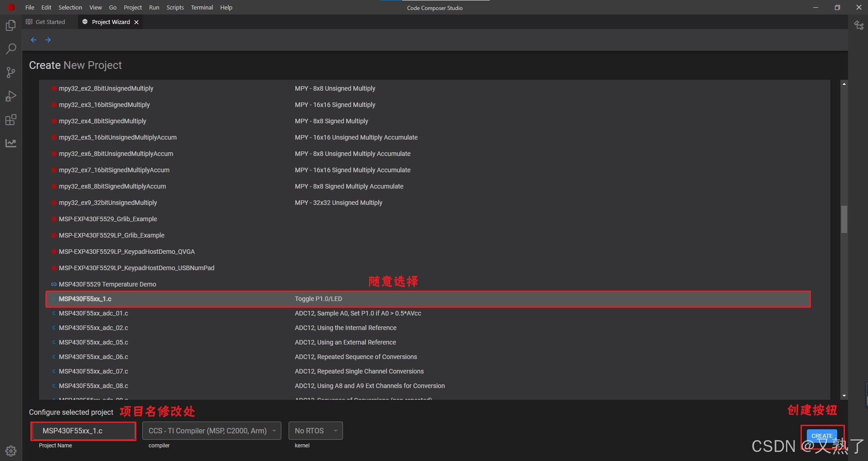Open the compiler dropdown
The height and width of the screenshot is (461, 868).
pyautogui.click(x=212, y=431)
